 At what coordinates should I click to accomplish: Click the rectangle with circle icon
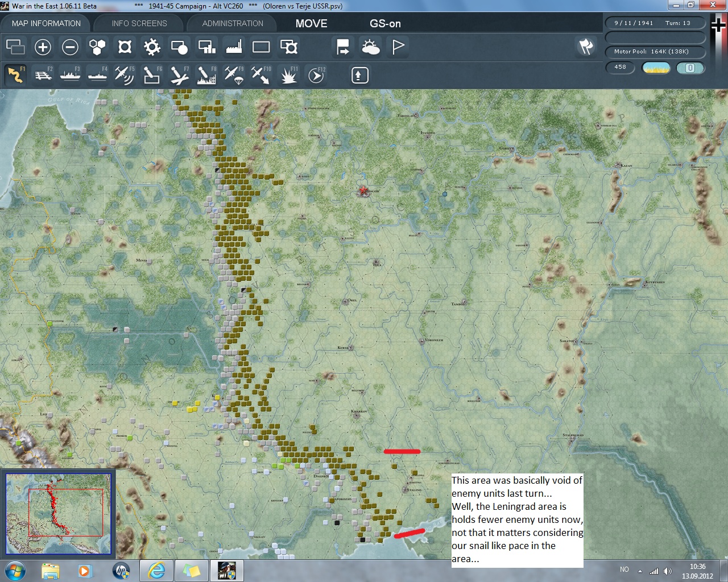pyautogui.click(x=179, y=47)
